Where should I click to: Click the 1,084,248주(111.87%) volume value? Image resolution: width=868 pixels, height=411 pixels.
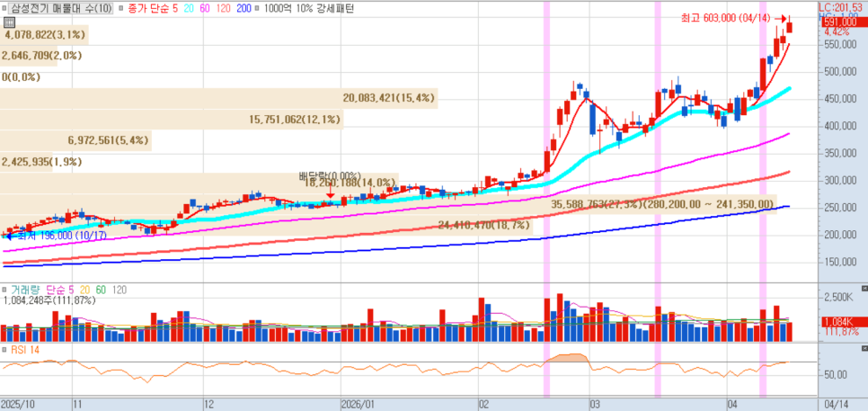pyautogui.click(x=49, y=300)
